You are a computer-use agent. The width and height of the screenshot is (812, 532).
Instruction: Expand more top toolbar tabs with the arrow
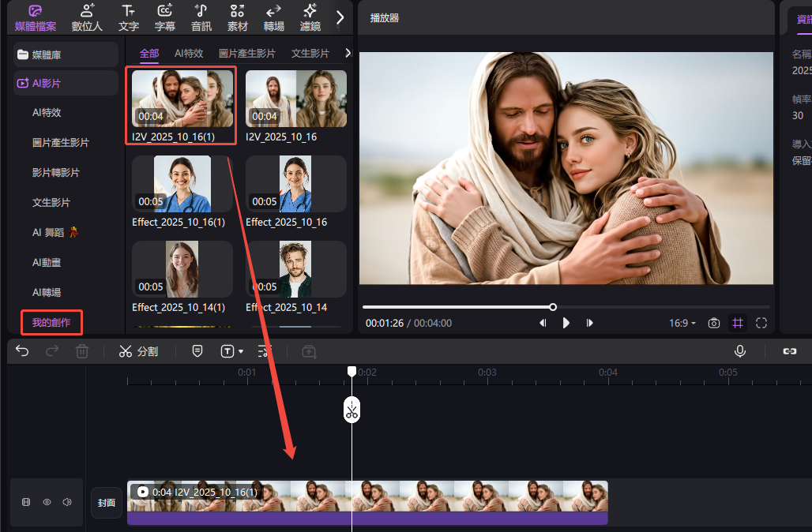[x=340, y=17]
